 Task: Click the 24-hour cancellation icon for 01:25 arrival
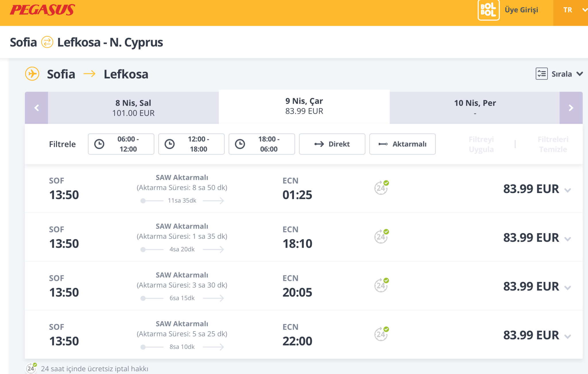coord(381,188)
